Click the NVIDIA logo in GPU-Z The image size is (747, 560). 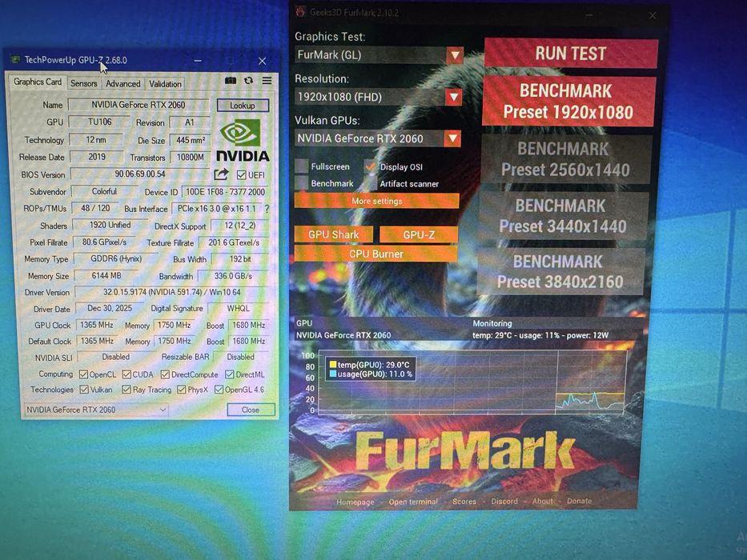pyautogui.click(x=243, y=141)
